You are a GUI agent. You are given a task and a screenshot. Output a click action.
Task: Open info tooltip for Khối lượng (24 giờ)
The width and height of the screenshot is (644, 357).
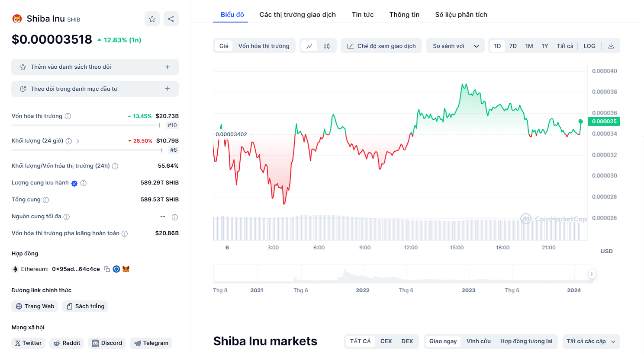69,141
